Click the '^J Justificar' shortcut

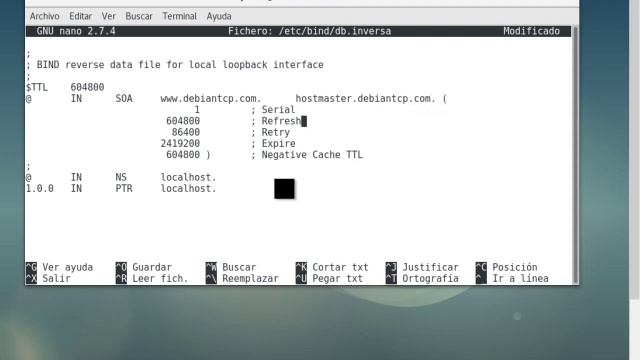click(x=422, y=267)
